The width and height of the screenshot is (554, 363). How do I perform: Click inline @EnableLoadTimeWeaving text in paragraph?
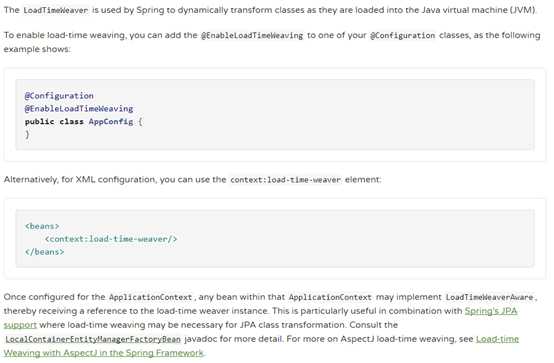tap(252, 35)
